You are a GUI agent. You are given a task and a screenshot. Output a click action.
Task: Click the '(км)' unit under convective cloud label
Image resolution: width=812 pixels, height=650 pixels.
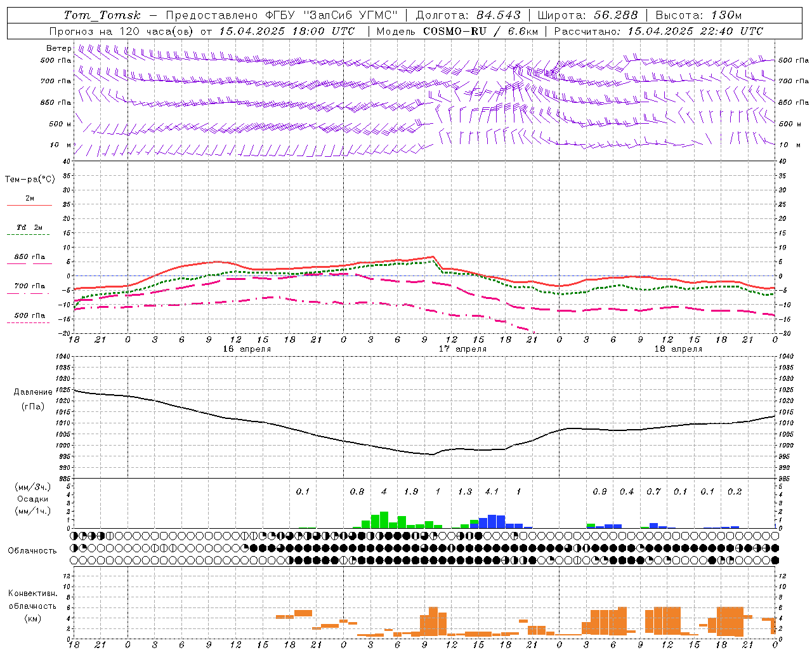pos(32,618)
